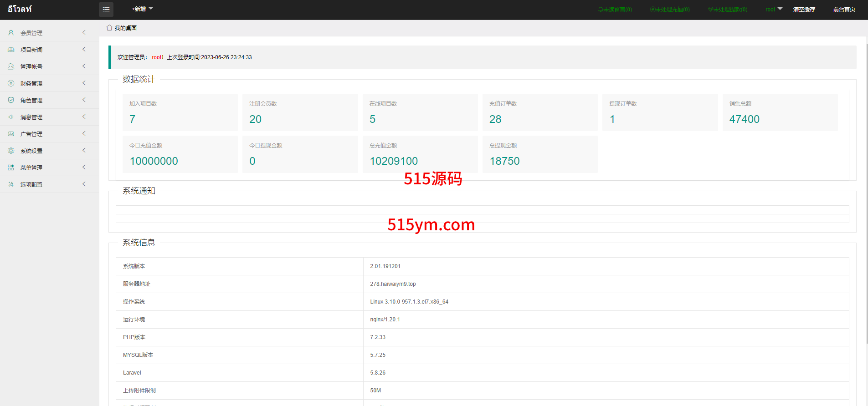Click the home icon beside 我的桌面

tap(109, 28)
